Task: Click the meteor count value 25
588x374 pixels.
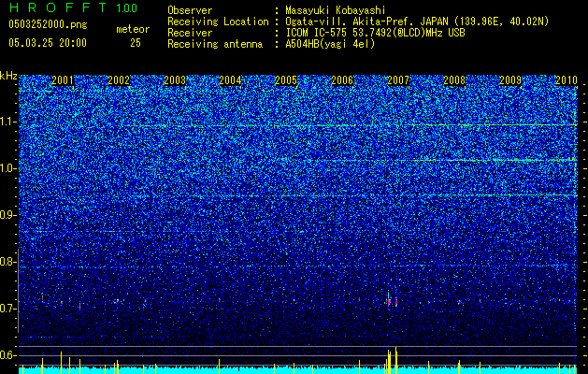Action: [x=136, y=43]
